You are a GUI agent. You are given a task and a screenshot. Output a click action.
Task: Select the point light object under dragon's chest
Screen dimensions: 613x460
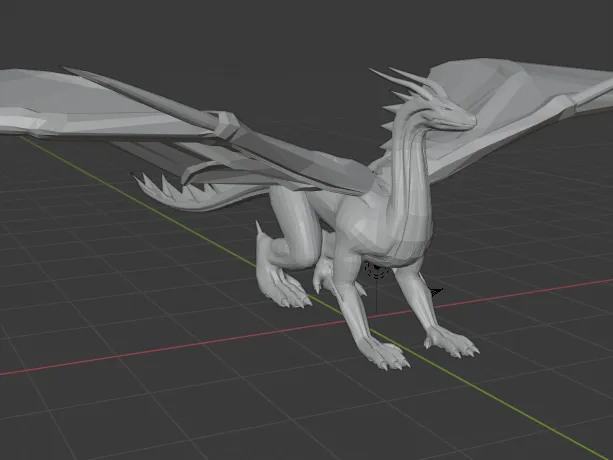376,270
